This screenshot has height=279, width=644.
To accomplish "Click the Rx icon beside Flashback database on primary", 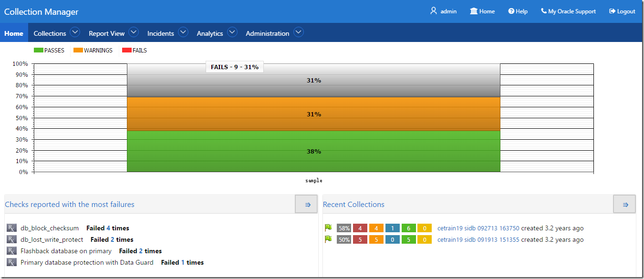I will coord(12,251).
